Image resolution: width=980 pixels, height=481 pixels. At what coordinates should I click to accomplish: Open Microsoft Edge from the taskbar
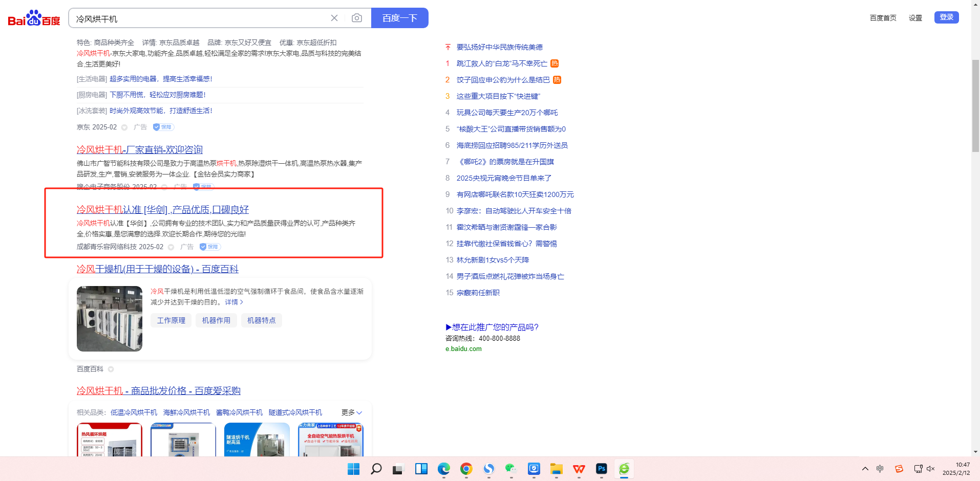[x=444, y=469]
